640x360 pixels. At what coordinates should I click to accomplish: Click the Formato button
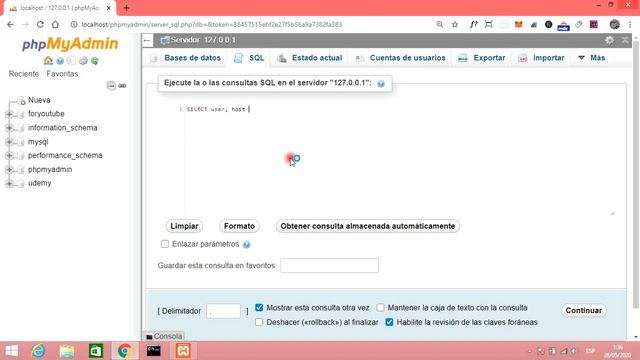click(x=239, y=226)
